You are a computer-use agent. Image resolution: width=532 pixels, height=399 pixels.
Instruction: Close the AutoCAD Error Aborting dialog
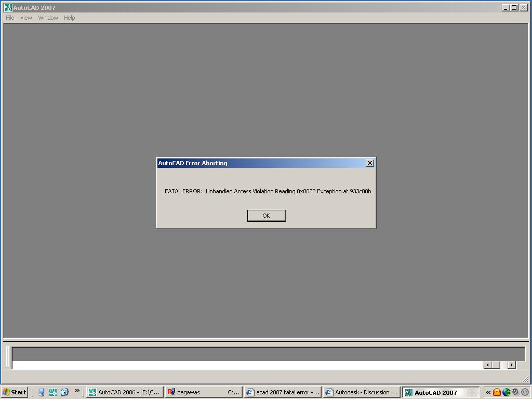[x=370, y=163]
